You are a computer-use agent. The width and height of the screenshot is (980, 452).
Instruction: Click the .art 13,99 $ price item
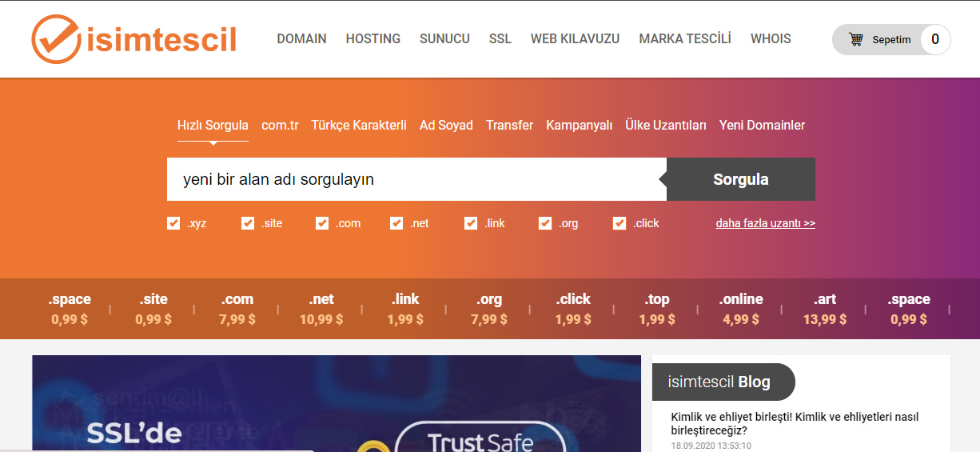click(x=825, y=309)
